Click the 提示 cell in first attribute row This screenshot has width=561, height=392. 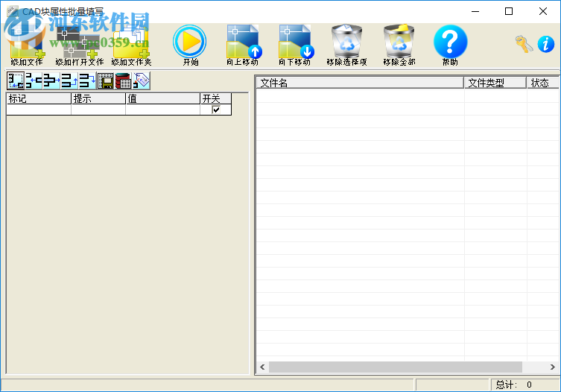(98, 110)
